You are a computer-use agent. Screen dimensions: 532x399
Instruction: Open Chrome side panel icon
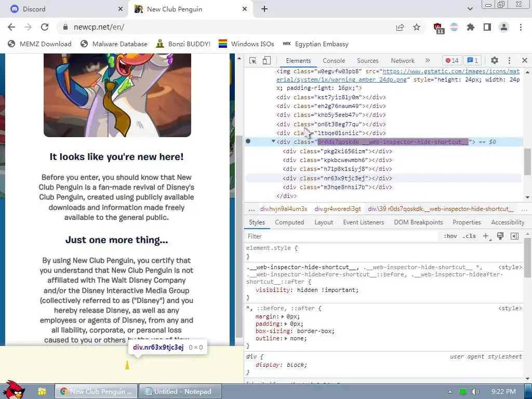click(x=487, y=27)
